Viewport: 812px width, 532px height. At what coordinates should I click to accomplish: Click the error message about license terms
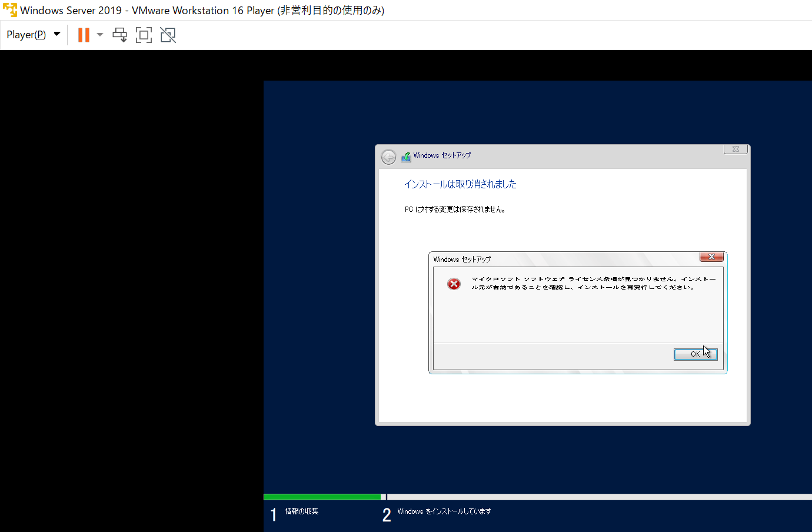pos(593,283)
